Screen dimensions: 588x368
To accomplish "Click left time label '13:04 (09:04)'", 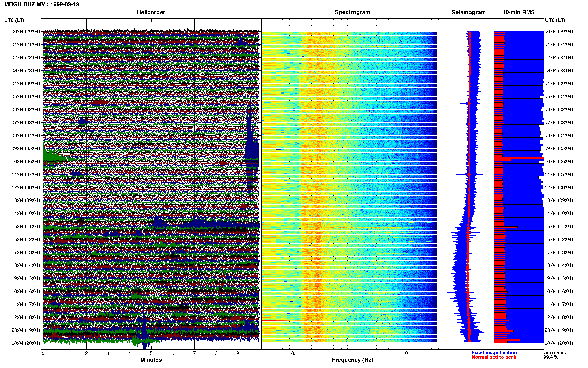I will (26, 200).
